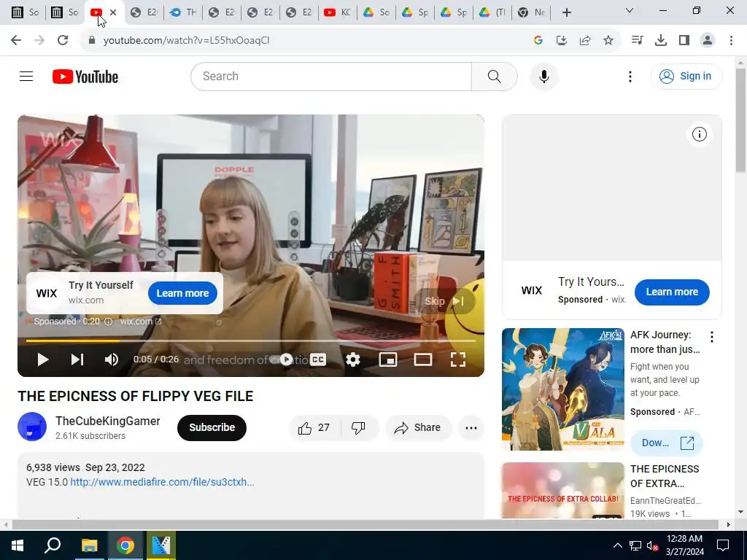The image size is (747, 560).
Task: Dislike the video
Action: point(358,427)
